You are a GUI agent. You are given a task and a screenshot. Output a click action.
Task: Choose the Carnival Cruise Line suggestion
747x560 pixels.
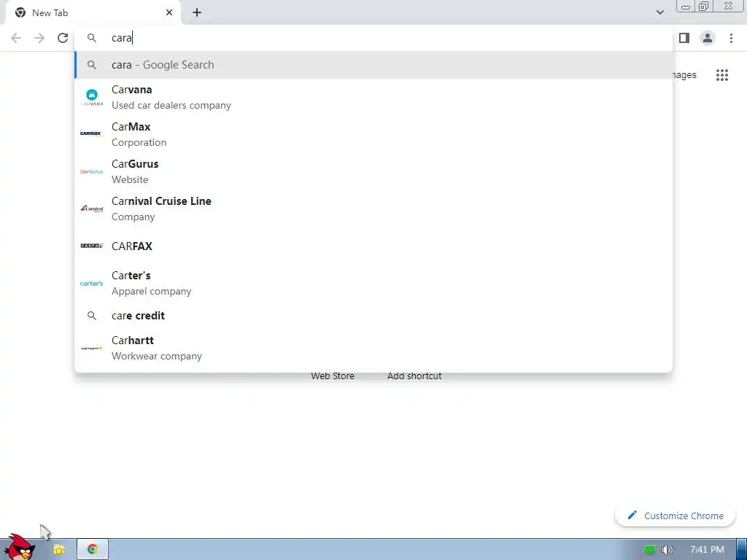(x=373, y=209)
